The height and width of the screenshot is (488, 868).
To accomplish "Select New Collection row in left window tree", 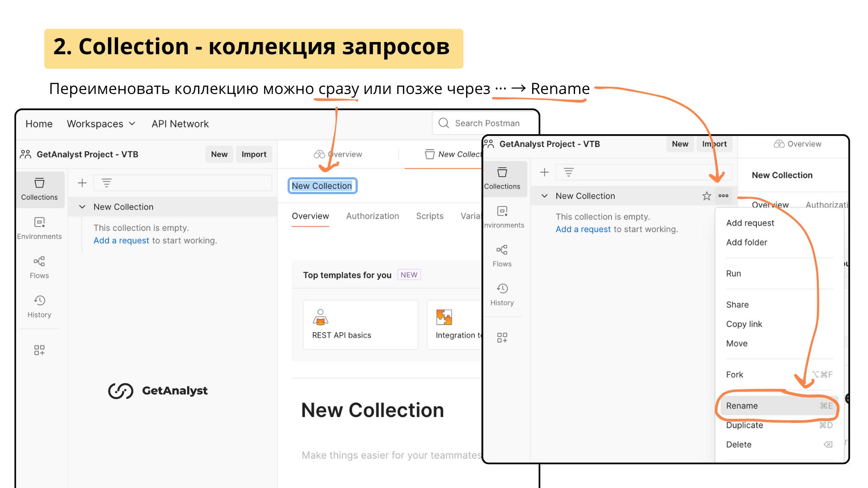I will 173,207.
